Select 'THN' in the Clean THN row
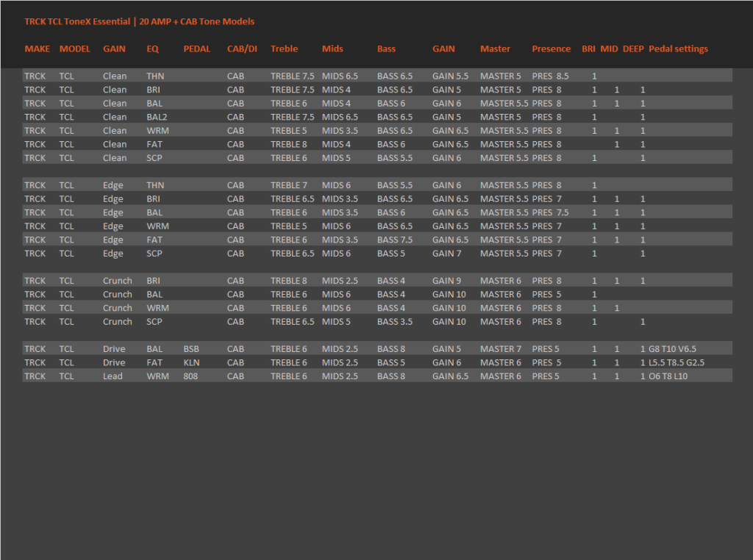The height and width of the screenshot is (560, 753). 155,76
